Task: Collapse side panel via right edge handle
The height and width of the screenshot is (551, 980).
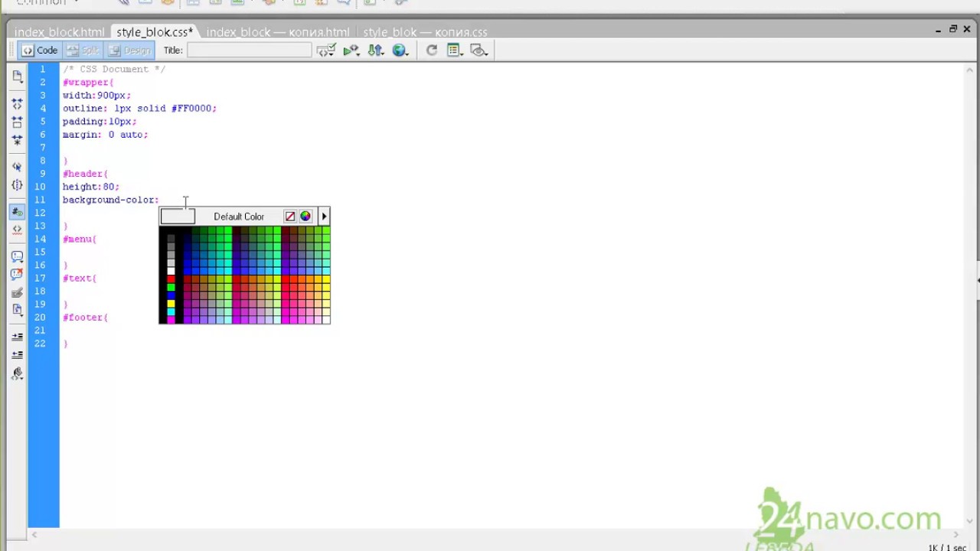Action: coord(978,280)
